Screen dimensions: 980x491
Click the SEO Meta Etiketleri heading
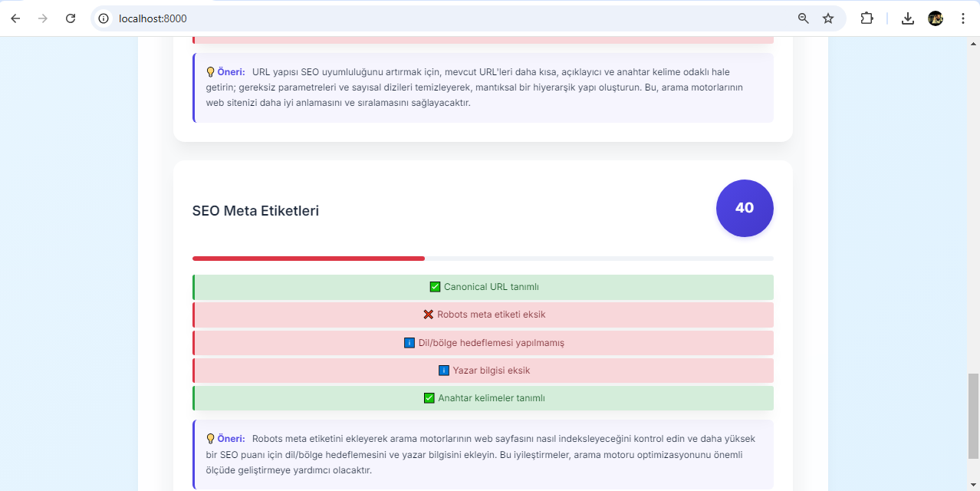tap(255, 211)
